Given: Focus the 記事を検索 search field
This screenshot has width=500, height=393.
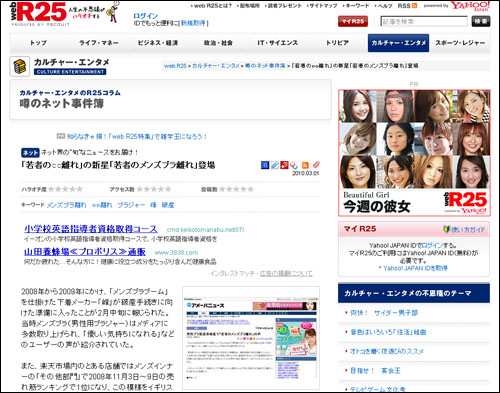Looking at the screenshot, I should 424,21.
